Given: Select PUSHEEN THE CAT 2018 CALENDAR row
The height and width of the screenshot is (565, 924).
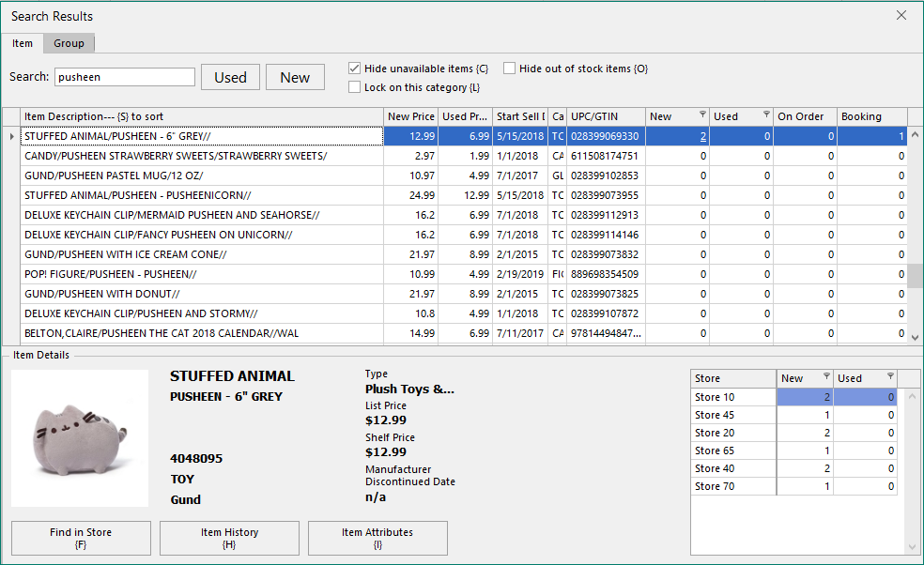Looking at the screenshot, I should coord(464,333).
